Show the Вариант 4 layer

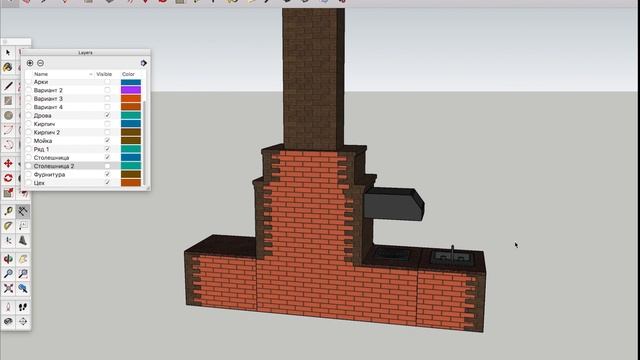(107, 107)
